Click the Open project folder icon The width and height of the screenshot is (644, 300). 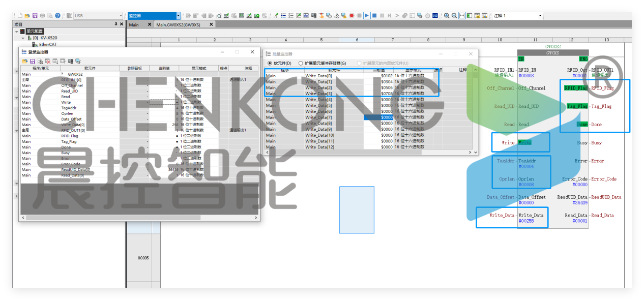pos(27,16)
